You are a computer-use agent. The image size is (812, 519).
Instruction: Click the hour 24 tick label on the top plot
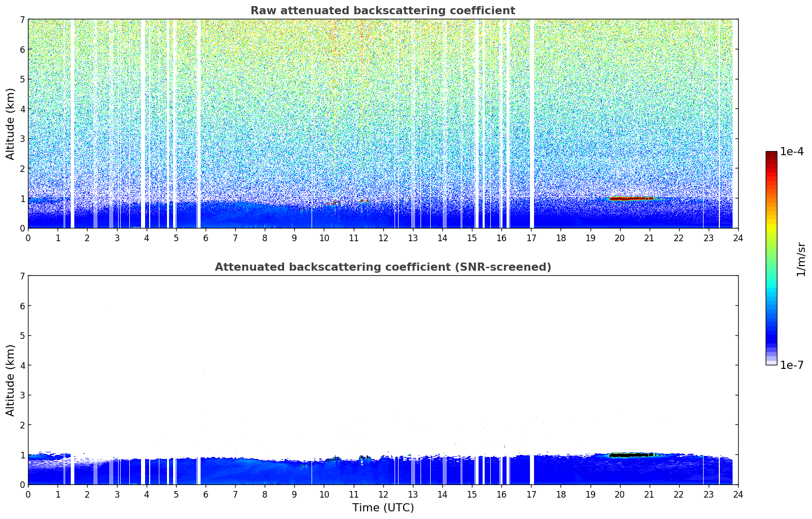pos(738,238)
